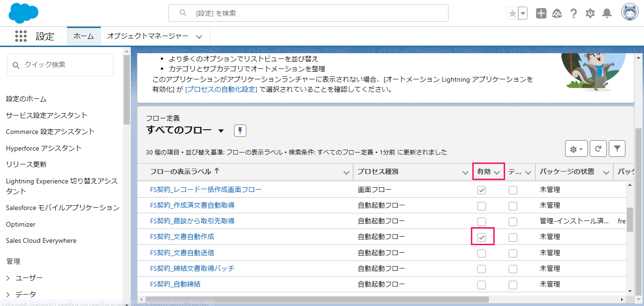Click the flow table vertical scrollbar

click(630, 220)
